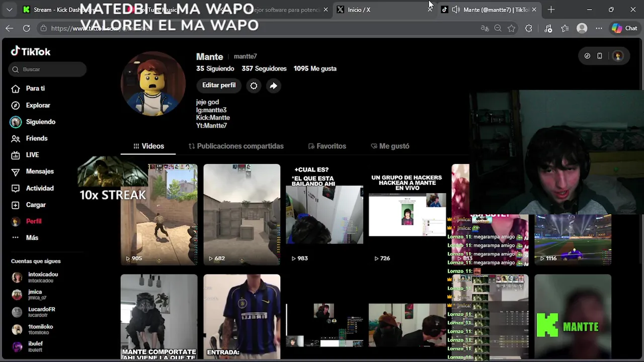Open Rocket League video with 1116 views
Viewport: 644px width, 362px height.
573,239
